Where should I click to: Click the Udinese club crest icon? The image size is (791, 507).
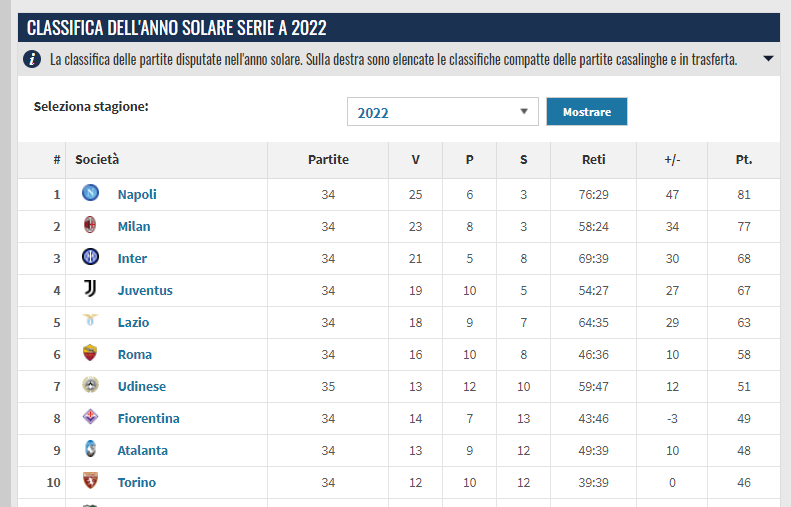pos(90,384)
